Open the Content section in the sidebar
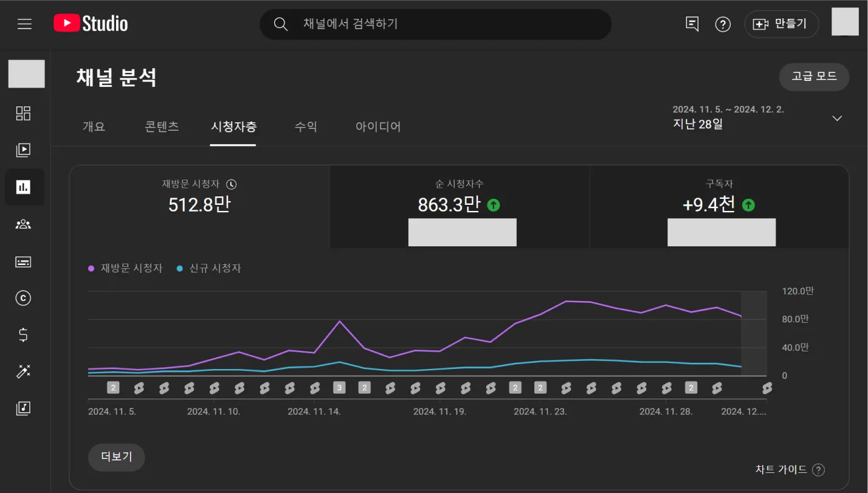868x493 pixels. (x=24, y=150)
